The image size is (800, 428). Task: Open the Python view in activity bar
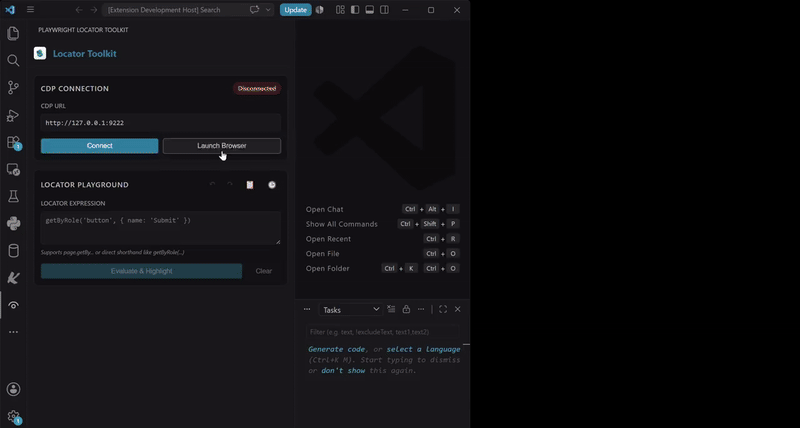(13, 223)
